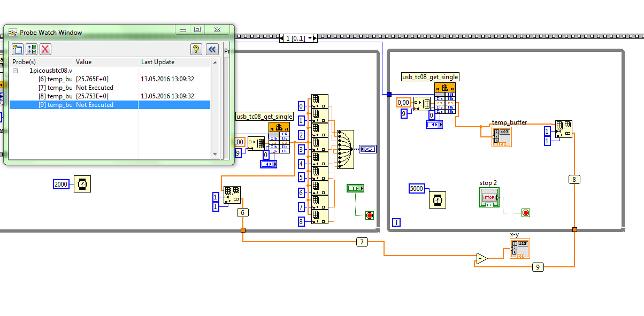
Task: Select probe row [7] temp_bu
Action: [x=110, y=88]
